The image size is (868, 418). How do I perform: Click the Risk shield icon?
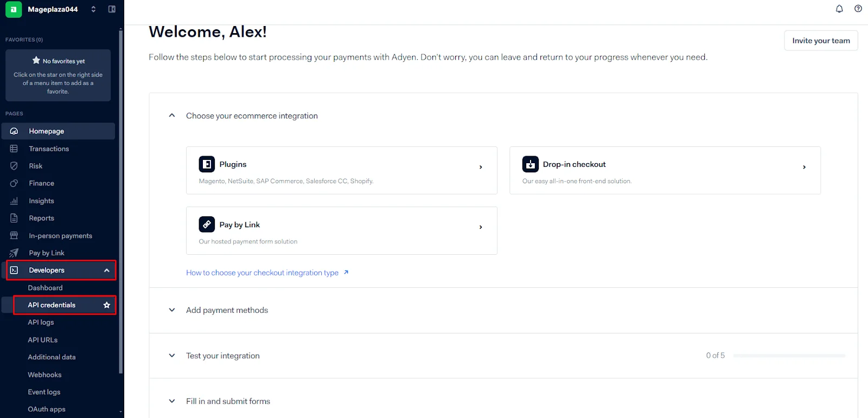[x=14, y=166]
